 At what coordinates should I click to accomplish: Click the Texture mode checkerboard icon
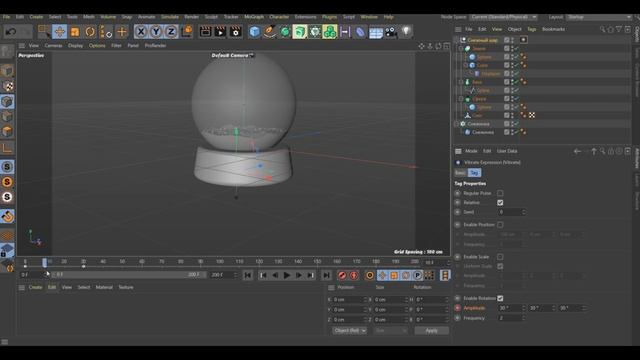point(7,86)
